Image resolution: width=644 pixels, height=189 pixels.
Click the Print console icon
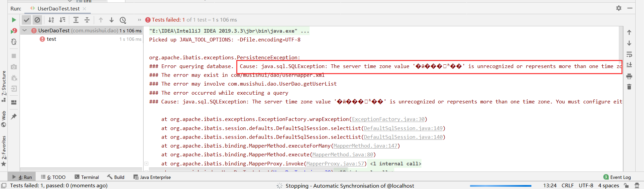point(629,76)
